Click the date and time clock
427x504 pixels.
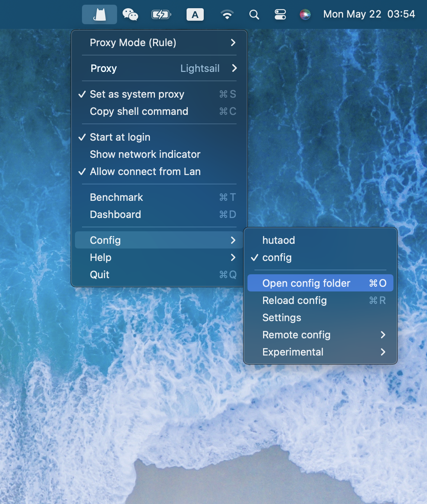tap(369, 14)
